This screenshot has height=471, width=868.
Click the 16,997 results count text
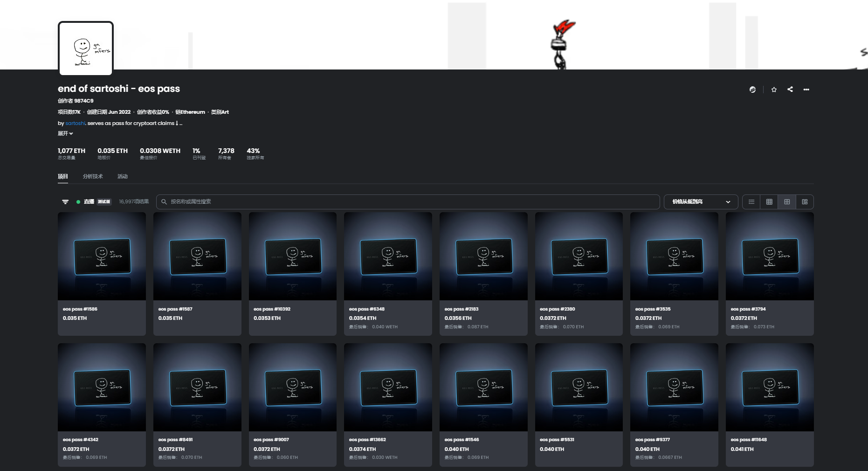(x=134, y=201)
